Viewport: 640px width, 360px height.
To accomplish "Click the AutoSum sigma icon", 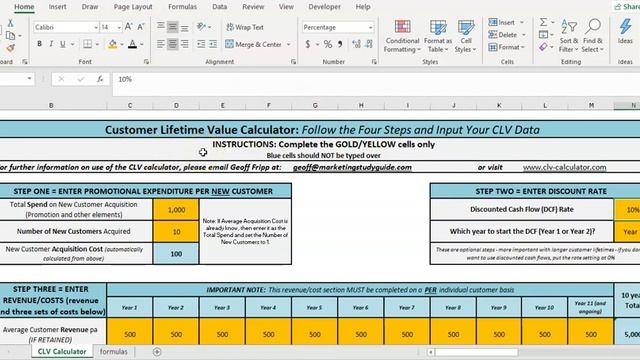I will [543, 22].
